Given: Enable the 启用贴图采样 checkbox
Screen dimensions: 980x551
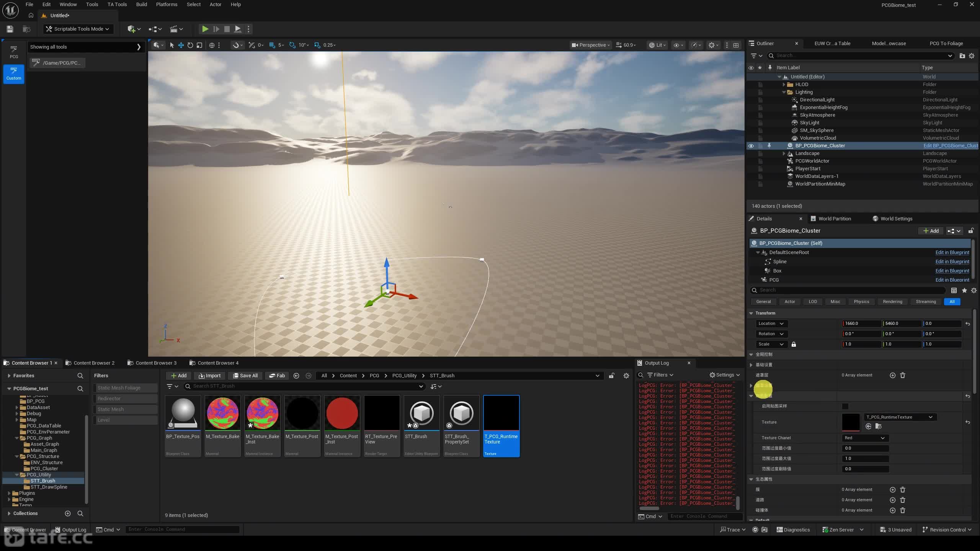Looking at the screenshot, I should (845, 406).
